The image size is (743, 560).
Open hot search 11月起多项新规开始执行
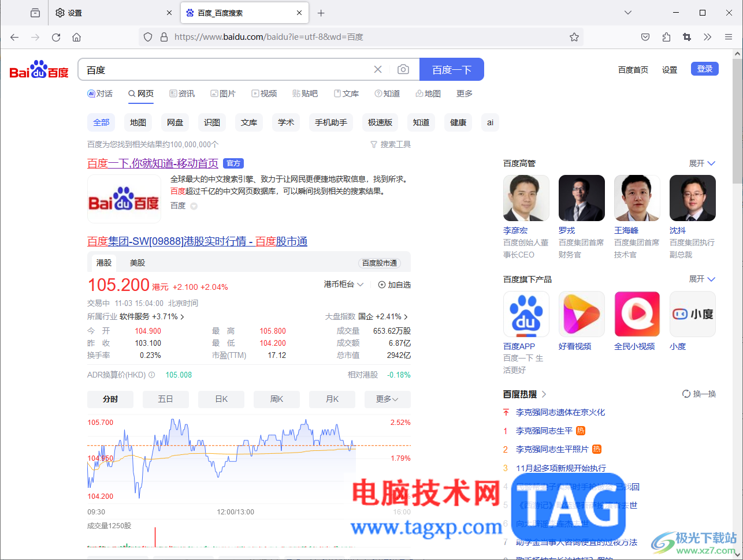(x=561, y=468)
